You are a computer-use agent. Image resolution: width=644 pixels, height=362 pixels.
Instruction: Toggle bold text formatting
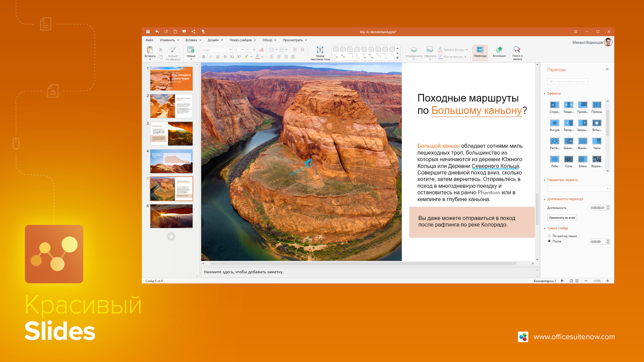[x=204, y=57]
